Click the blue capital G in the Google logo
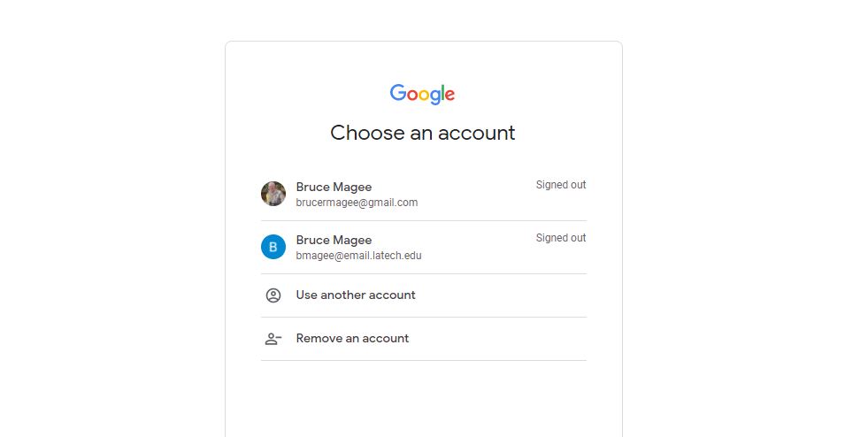Image resolution: width=868 pixels, height=437 pixels. click(x=397, y=93)
